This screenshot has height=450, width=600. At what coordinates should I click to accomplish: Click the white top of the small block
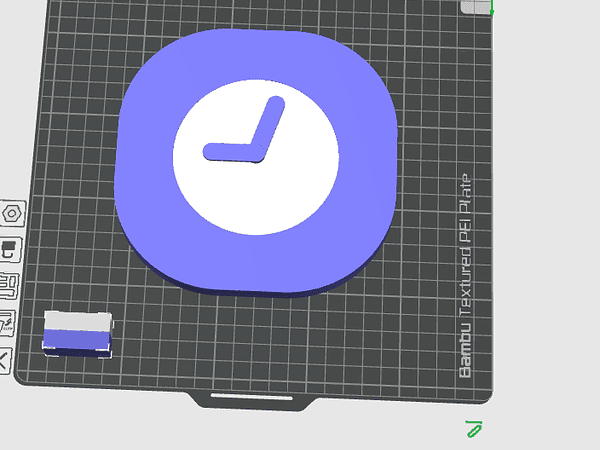[x=77, y=320]
